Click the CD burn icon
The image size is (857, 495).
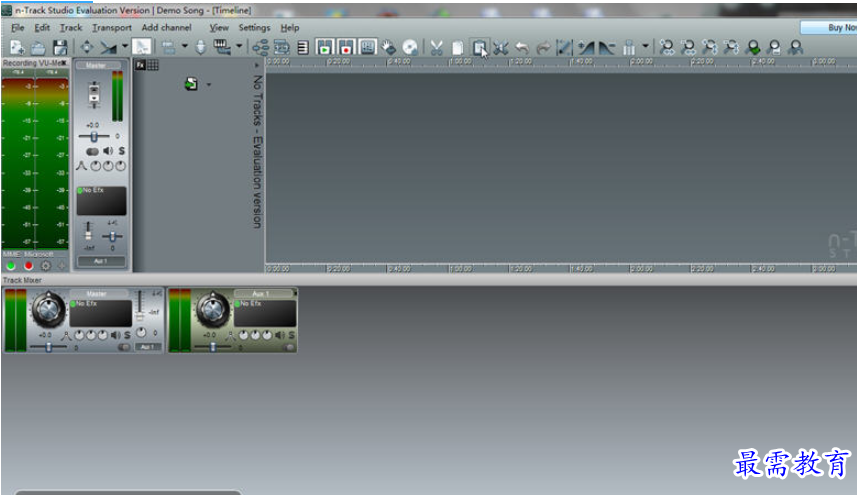[410, 48]
